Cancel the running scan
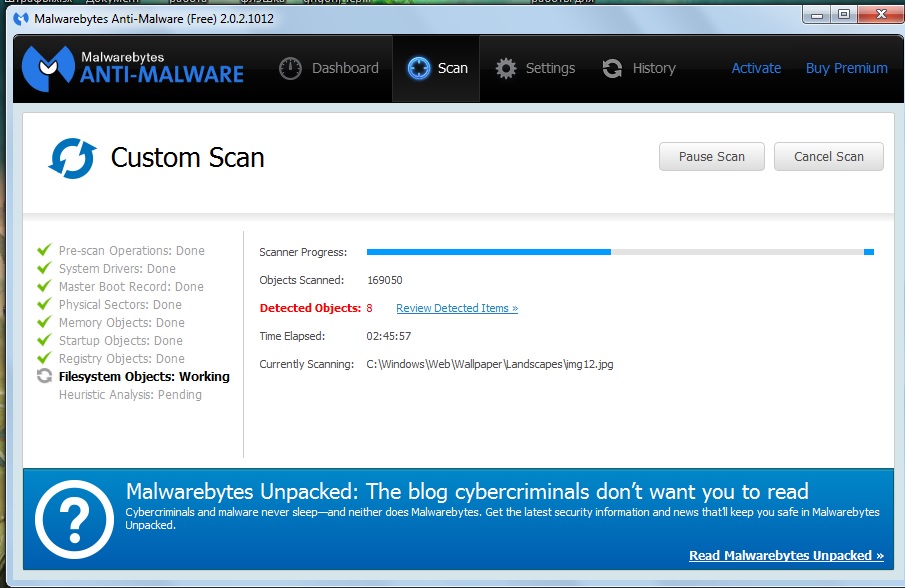The width and height of the screenshot is (905, 588). (829, 156)
